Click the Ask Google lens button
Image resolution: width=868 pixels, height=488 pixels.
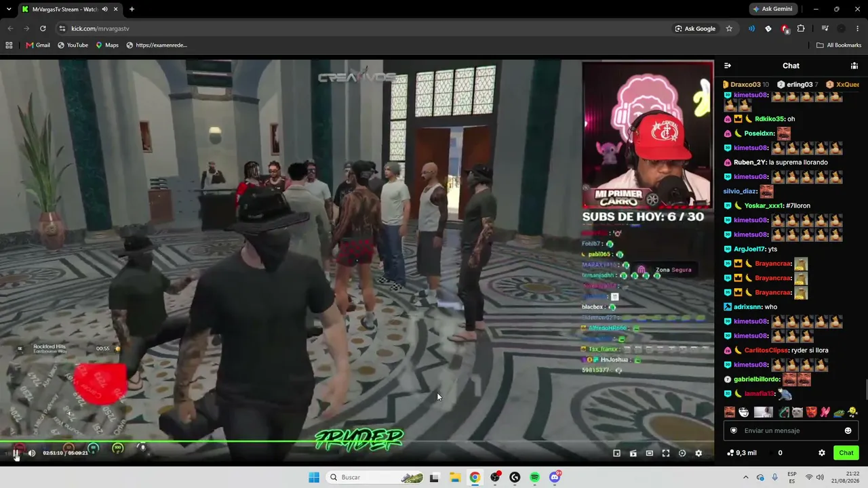tap(695, 28)
